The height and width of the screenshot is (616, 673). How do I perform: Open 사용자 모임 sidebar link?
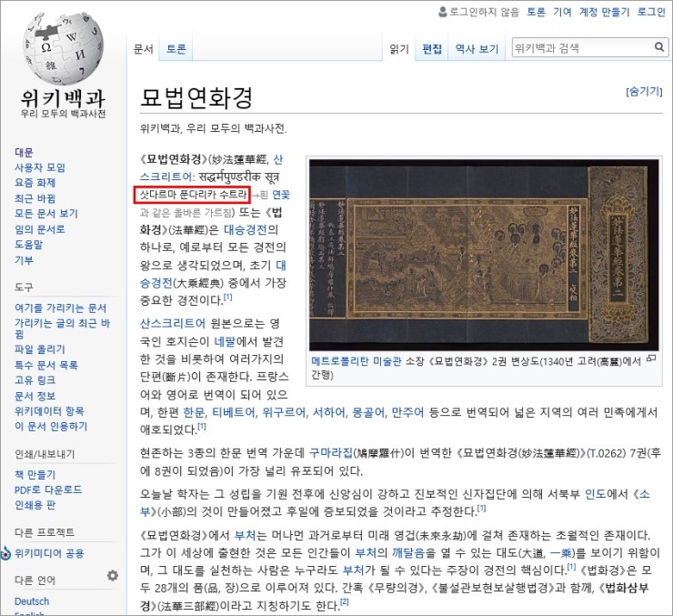pyautogui.click(x=40, y=167)
